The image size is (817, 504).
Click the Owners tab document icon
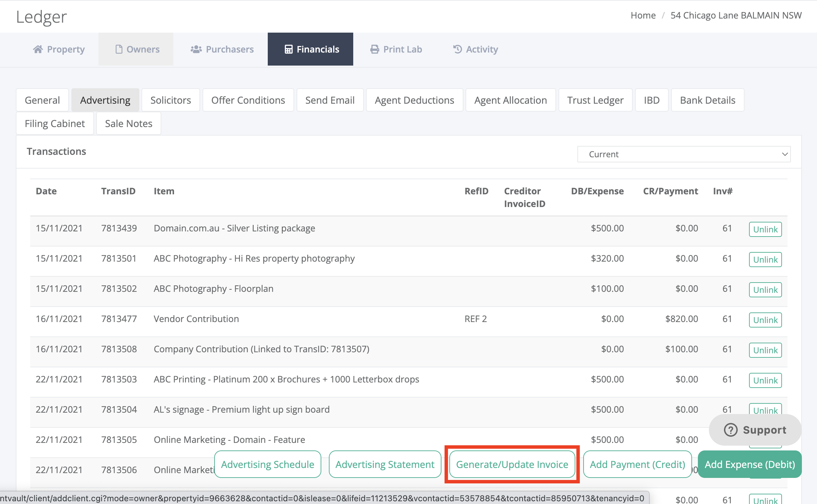[x=119, y=49]
